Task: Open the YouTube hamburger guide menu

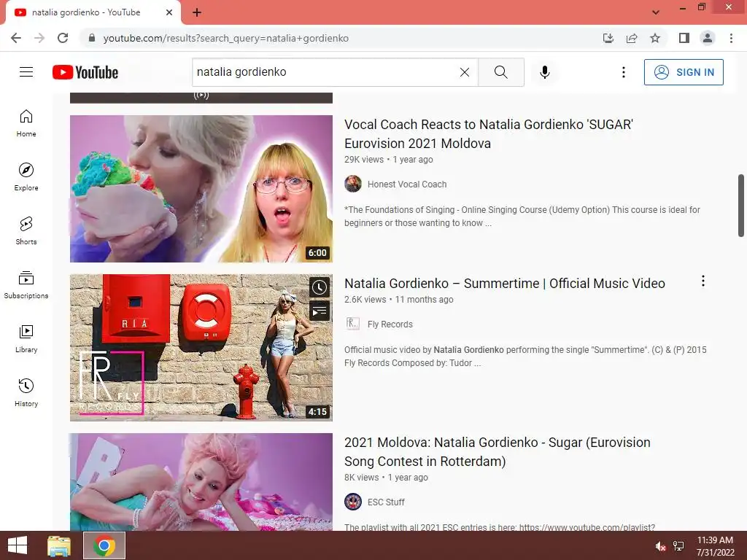Action: click(26, 72)
